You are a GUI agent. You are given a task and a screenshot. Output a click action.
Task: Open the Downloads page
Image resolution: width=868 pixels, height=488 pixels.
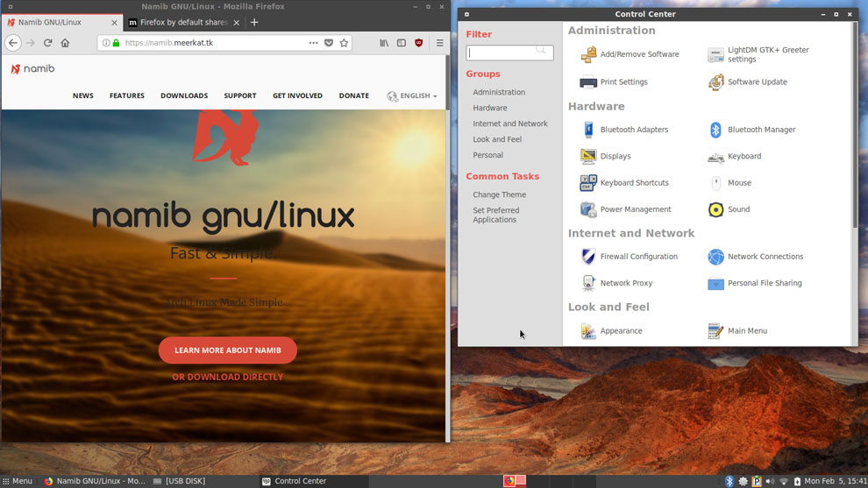pyautogui.click(x=184, y=95)
